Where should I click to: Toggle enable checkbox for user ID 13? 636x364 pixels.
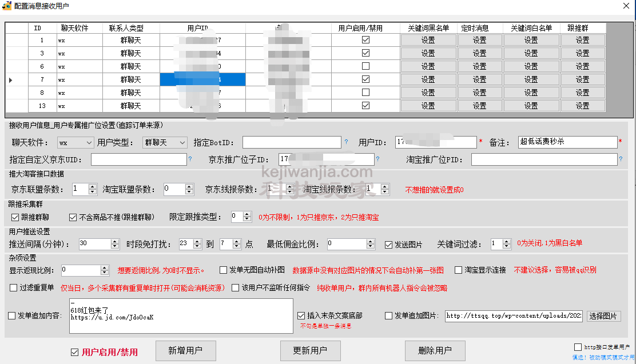(365, 105)
